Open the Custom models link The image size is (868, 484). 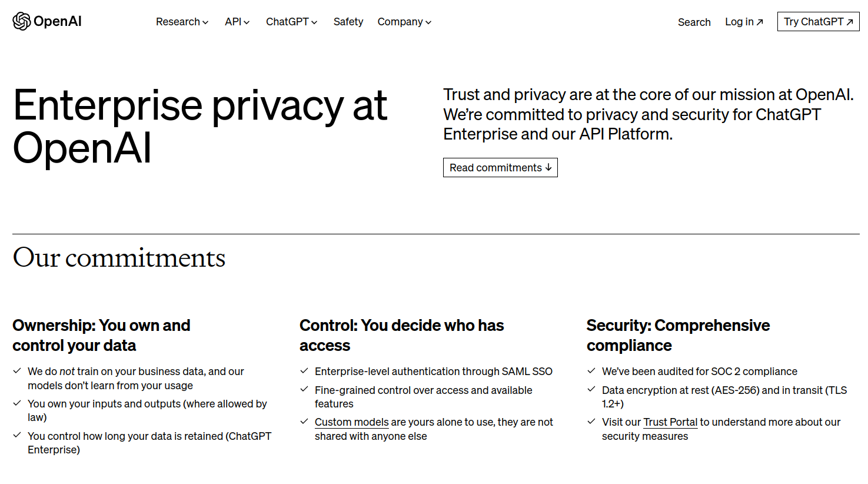click(351, 422)
